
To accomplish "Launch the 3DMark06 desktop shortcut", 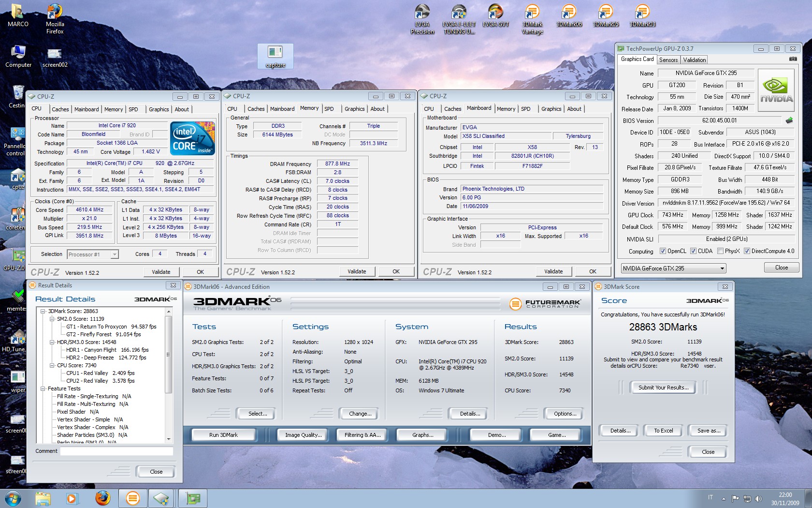I will click(x=569, y=16).
